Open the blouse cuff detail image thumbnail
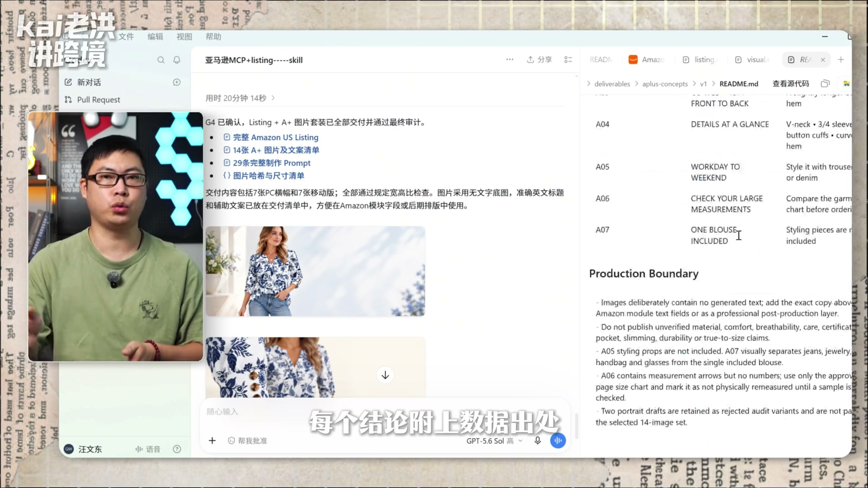This screenshot has width=868, height=488. click(315, 367)
